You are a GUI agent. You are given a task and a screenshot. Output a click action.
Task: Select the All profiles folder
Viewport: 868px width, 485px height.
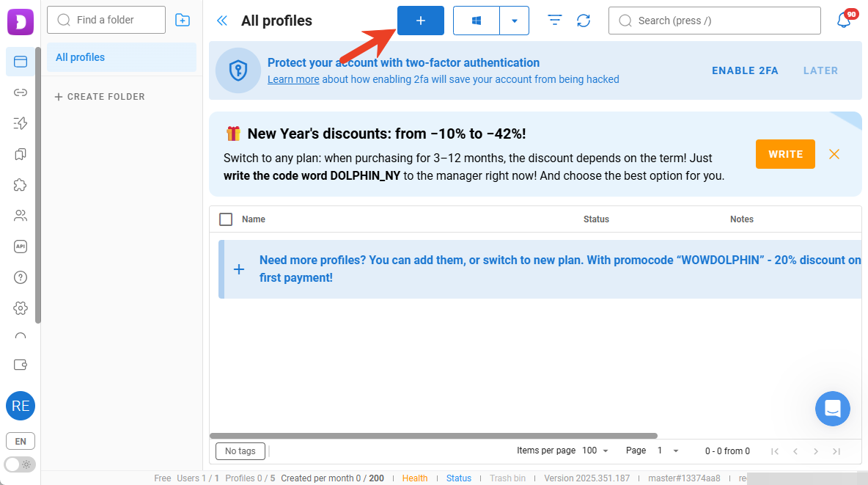click(x=122, y=57)
